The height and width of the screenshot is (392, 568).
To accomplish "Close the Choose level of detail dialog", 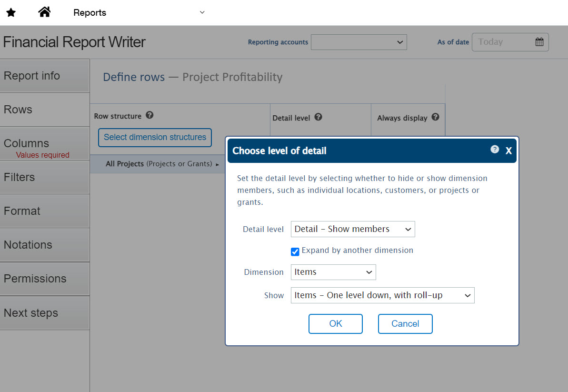I will point(508,151).
